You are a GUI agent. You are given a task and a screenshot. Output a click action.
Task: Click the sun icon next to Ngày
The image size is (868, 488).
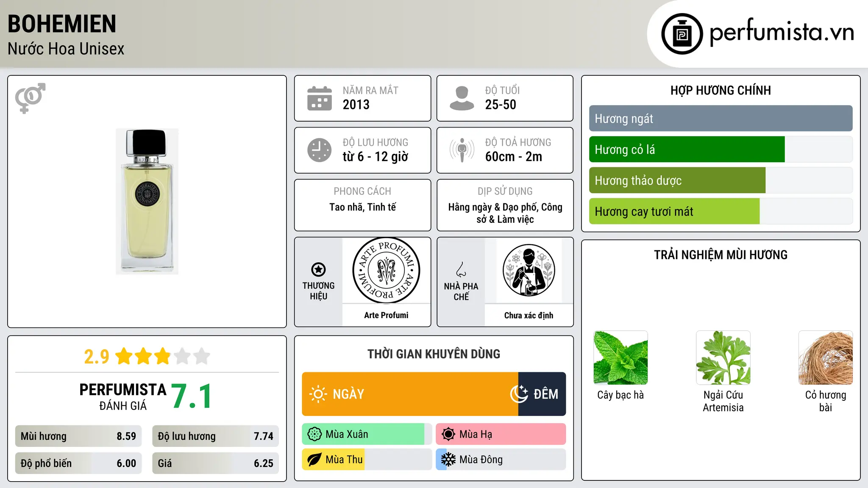coord(318,394)
